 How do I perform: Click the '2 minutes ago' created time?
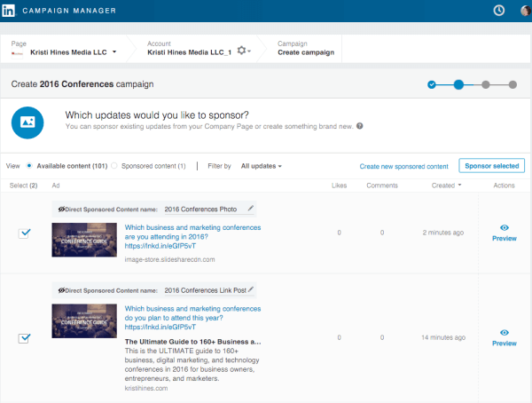pyautogui.click(x=443, y=233)
